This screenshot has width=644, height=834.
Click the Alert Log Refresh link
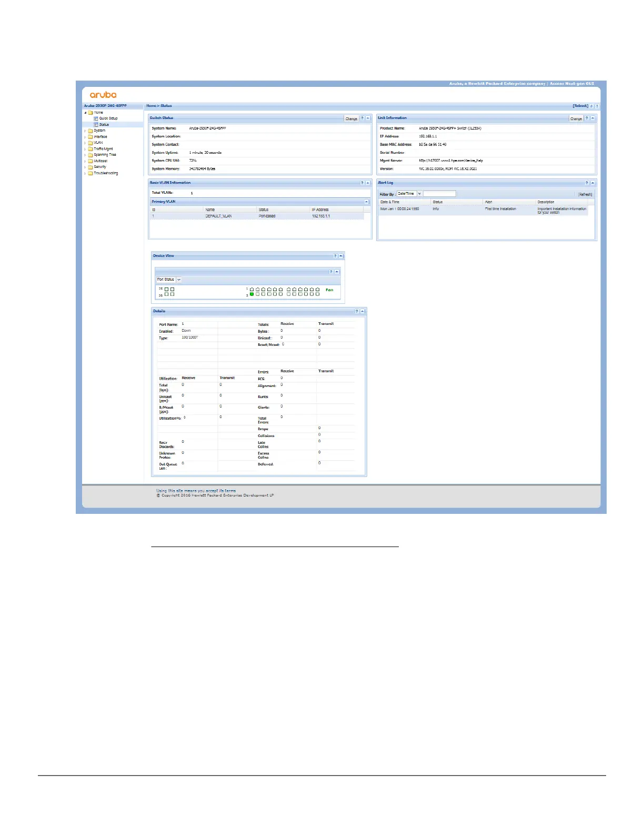(585, 194)
